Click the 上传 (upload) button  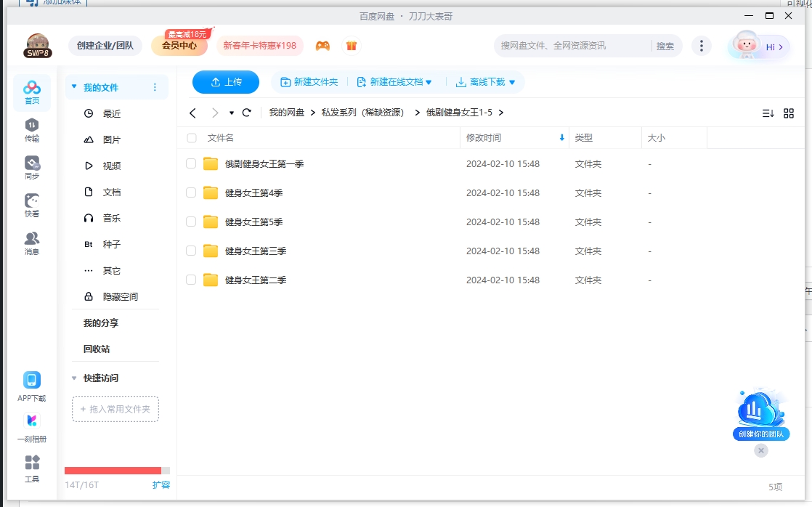click(x=225, y=82)
